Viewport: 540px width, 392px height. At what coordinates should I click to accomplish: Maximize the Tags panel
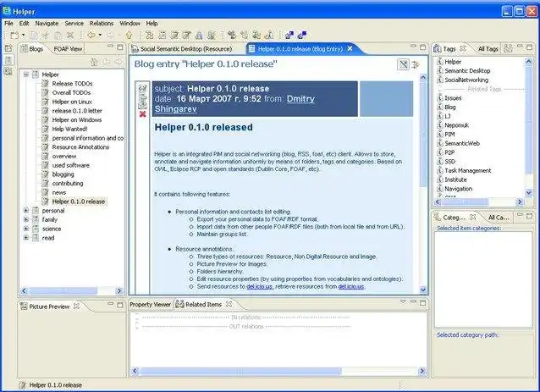pyautogui.click(x=529, y=47)
